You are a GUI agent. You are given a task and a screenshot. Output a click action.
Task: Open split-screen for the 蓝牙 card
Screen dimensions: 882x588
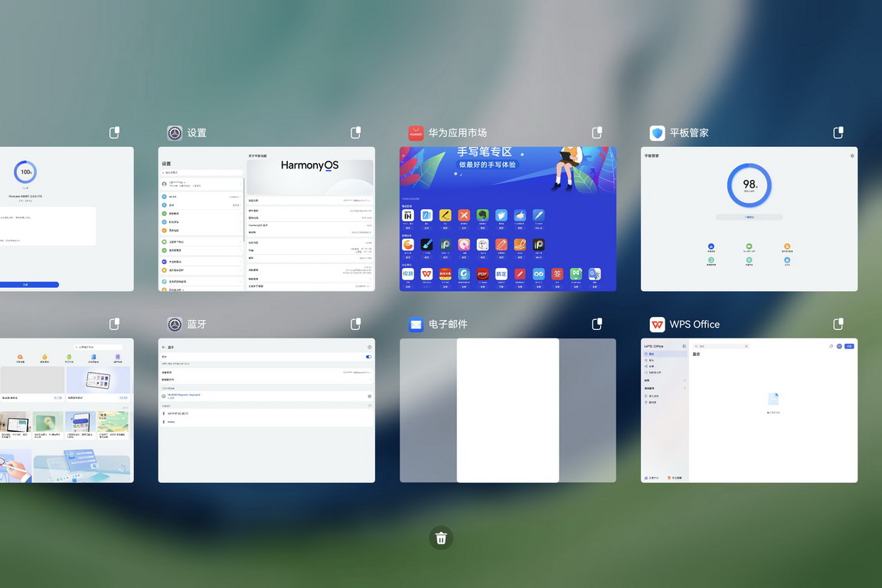pos(355,324)
